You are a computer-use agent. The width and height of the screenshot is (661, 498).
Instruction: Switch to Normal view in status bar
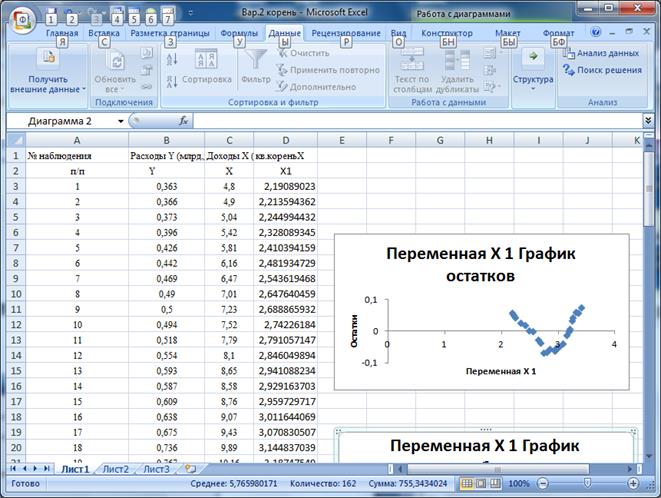(x=467, y=483)
